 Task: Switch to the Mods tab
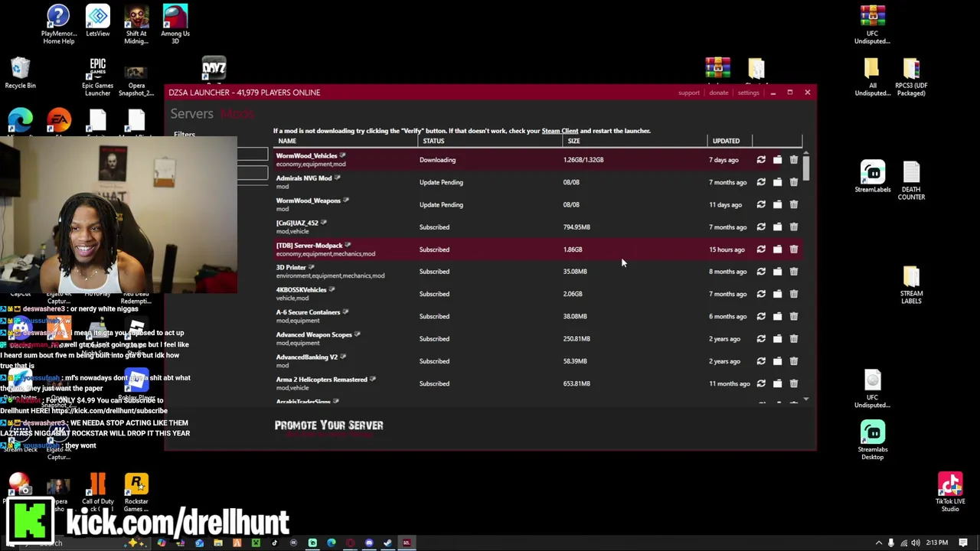click(237, 114)
